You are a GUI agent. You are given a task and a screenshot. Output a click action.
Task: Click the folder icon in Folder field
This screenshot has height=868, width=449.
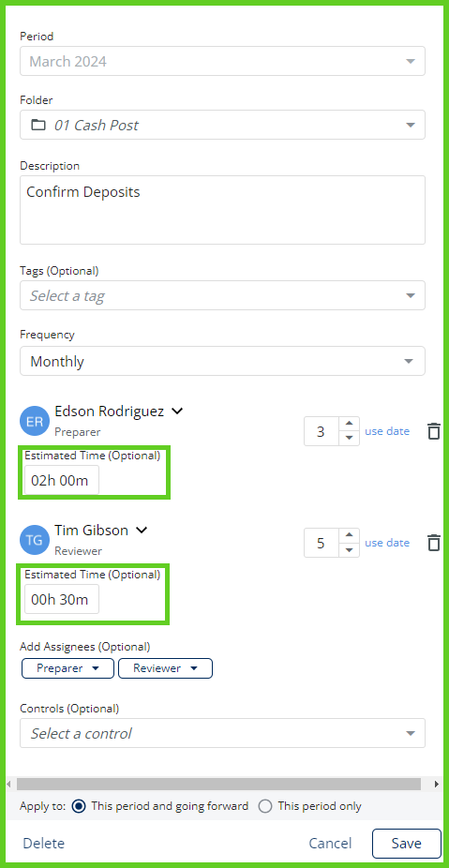pos(38,125)
